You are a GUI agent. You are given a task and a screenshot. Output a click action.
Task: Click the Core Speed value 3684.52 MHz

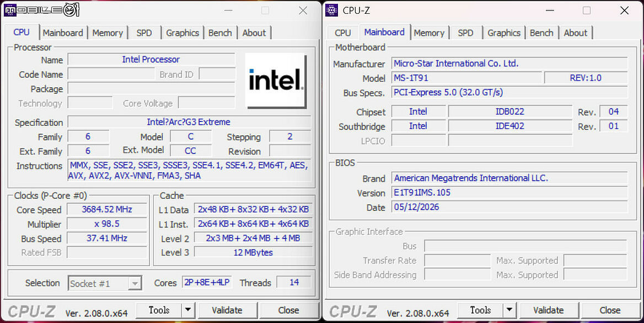(x=107, y=209)
